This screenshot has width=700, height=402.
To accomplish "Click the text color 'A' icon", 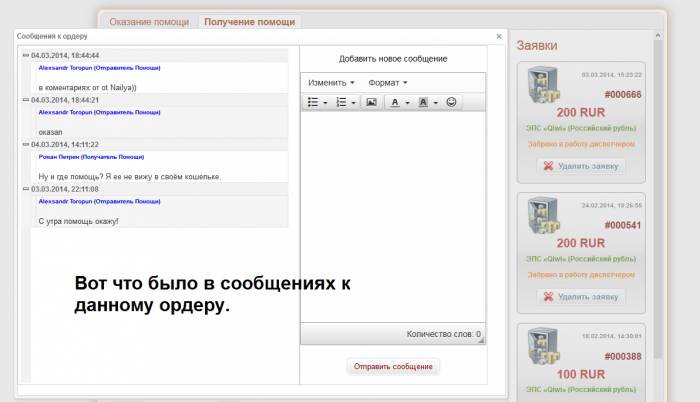I will coord(396,102).
